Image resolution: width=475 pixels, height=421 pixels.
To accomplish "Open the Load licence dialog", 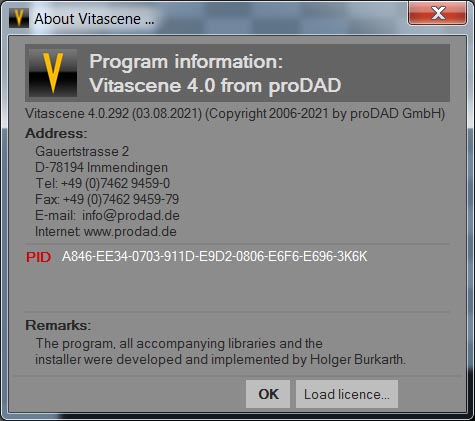I will tap(347, 394).
